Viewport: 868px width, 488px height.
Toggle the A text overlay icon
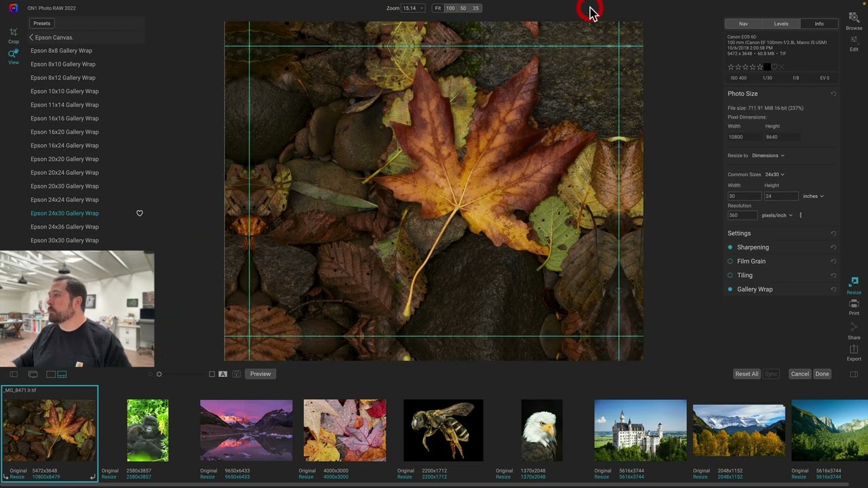pos(222,374)
